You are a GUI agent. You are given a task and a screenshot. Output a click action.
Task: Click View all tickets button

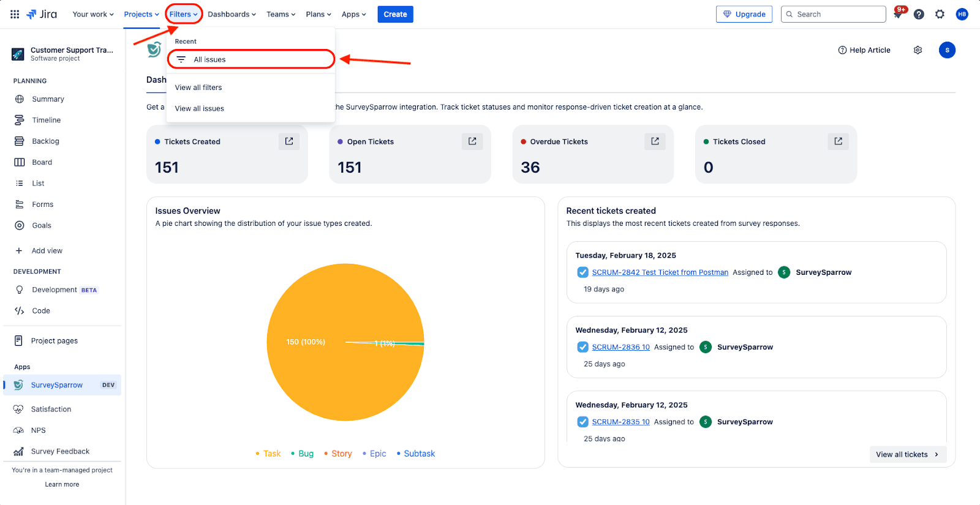[x=907, y=454]
